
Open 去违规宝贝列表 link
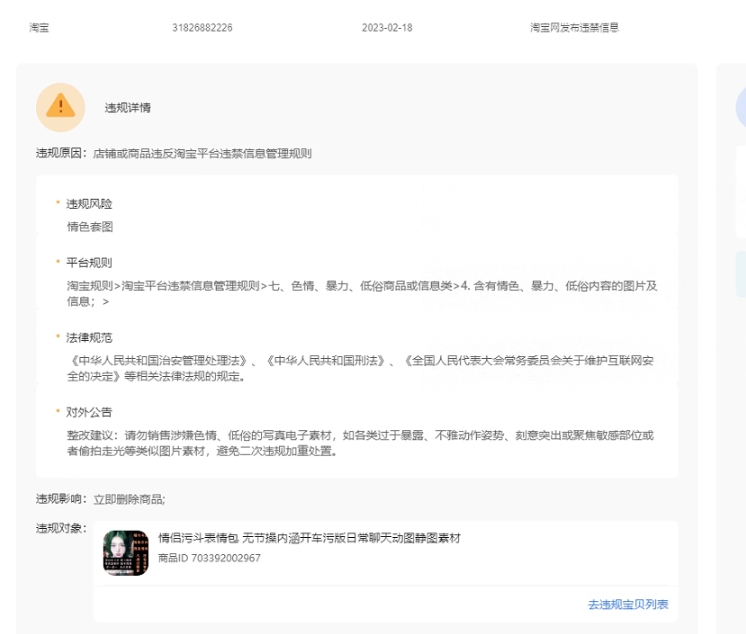(628, 605)
